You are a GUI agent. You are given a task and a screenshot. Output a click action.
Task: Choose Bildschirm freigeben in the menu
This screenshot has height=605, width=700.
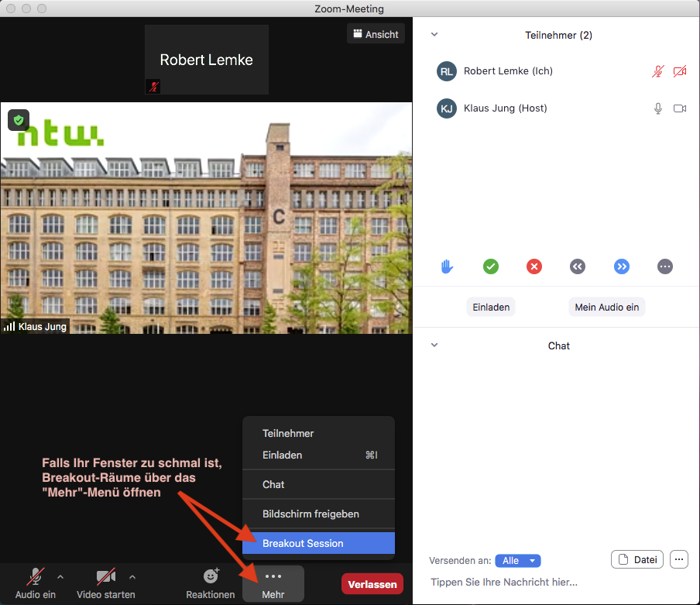tap(311, 514)
